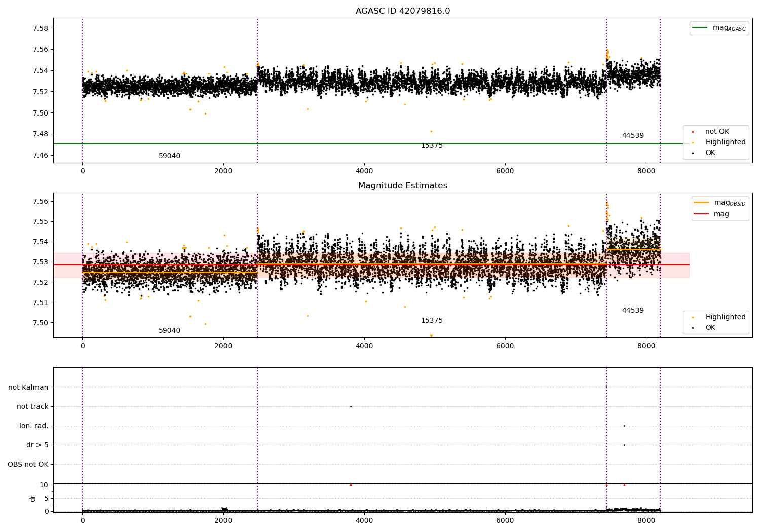Click the 'not track' axis label
Screen dimensions: 760x532
[32, 407]
